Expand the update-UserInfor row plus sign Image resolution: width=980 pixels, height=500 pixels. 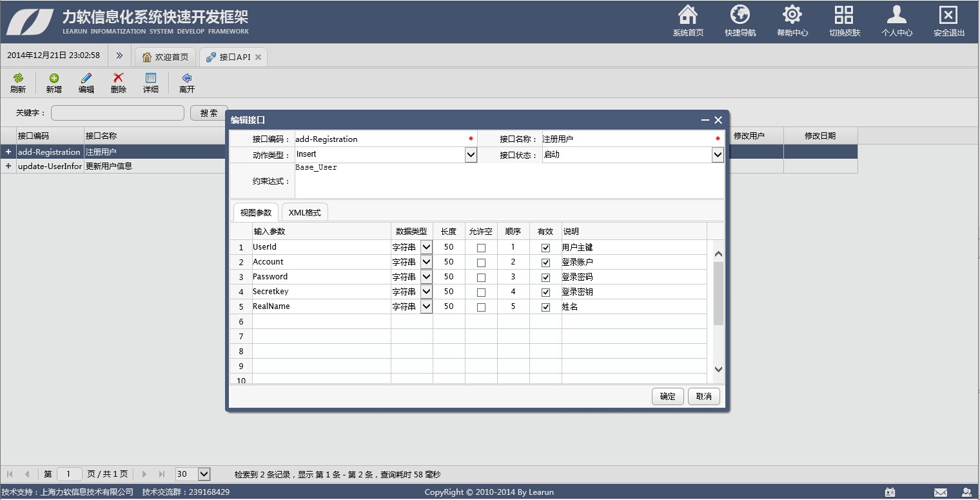[8, 166]
